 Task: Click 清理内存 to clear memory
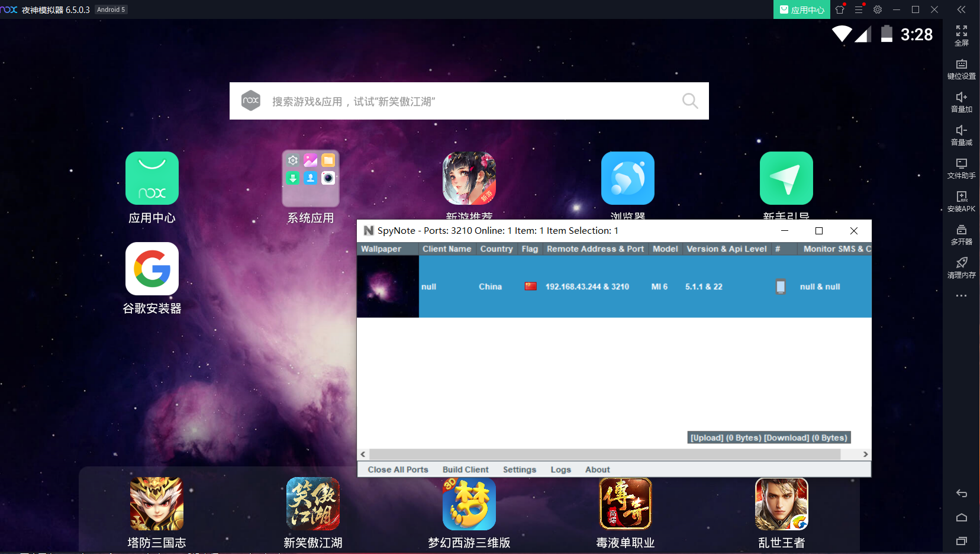point(962,268)
